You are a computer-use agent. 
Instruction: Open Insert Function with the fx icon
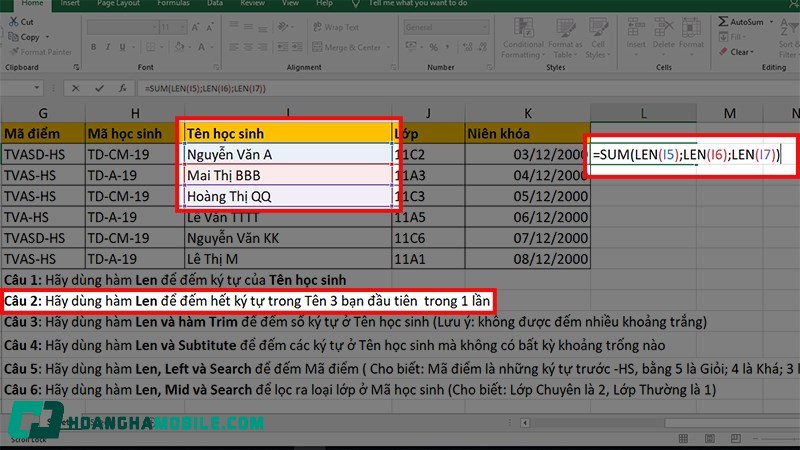(x=120, y=88)
